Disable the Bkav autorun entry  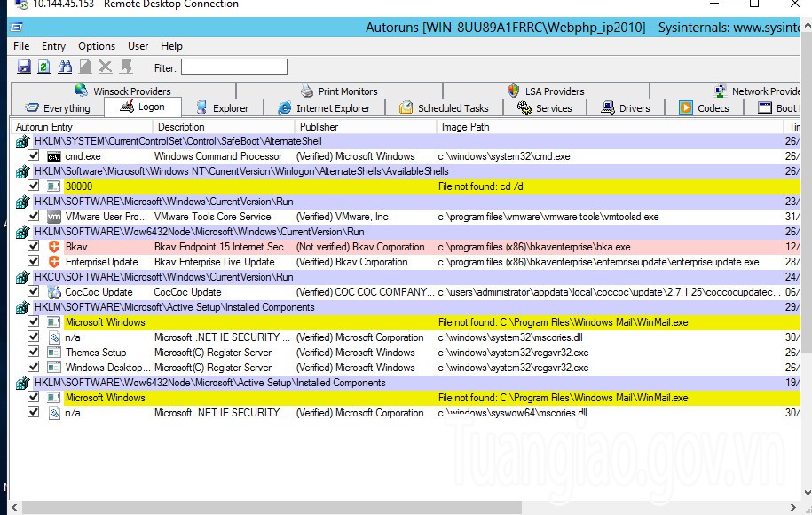click(x=34, y=246)
